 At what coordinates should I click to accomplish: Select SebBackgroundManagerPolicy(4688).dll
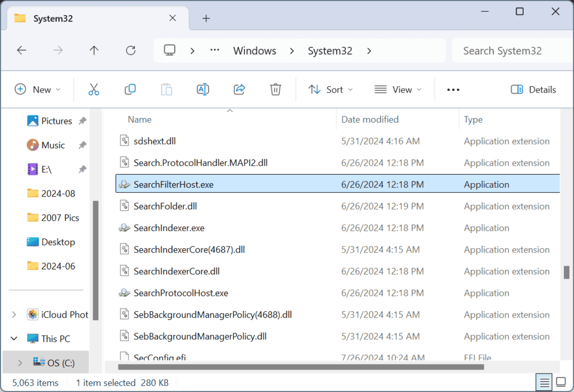212,315
